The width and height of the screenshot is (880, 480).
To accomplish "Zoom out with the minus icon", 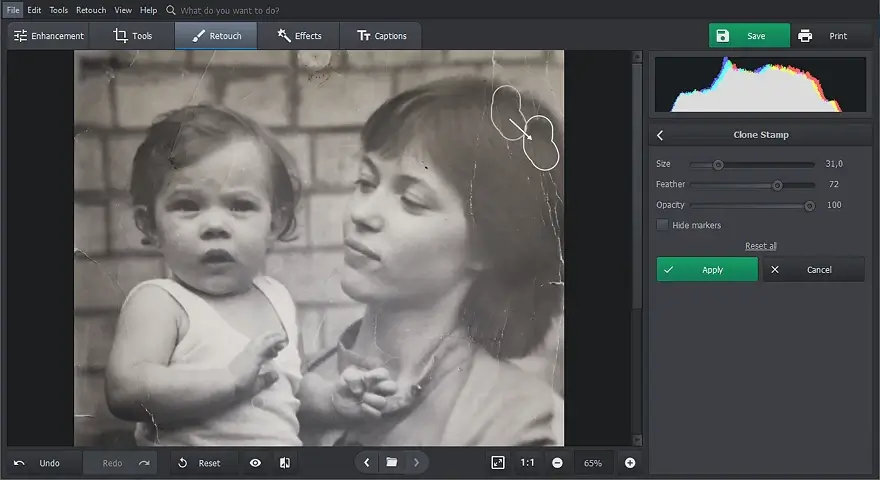I will 557,463.
